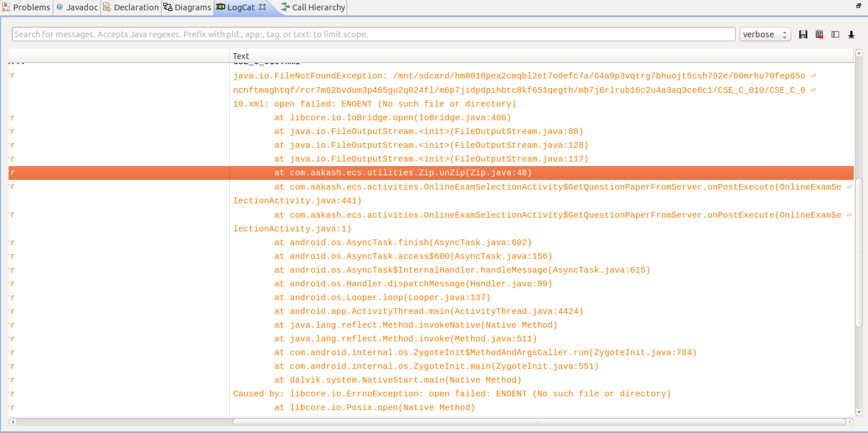Switch to the Problems tab
868x433 pixels.
click(26, 7)
